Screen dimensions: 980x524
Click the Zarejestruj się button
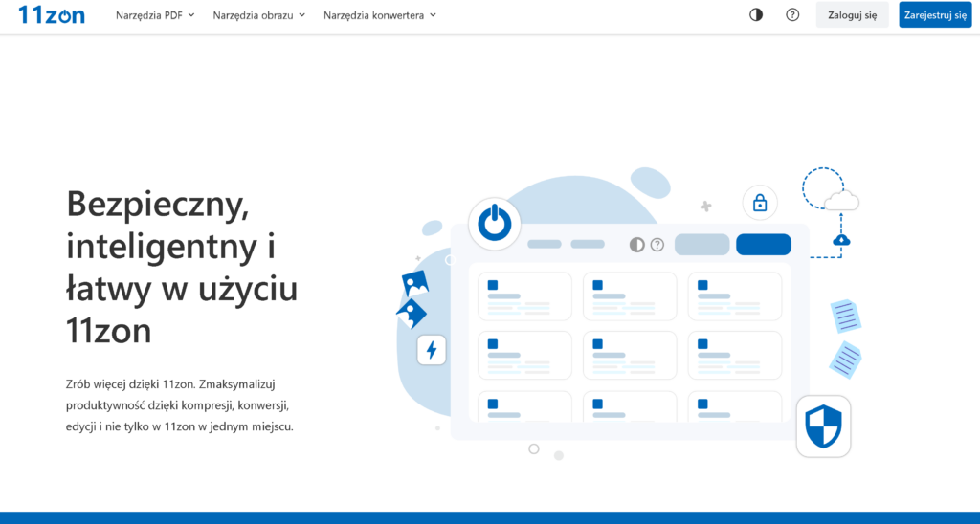(x=935, y=15)
